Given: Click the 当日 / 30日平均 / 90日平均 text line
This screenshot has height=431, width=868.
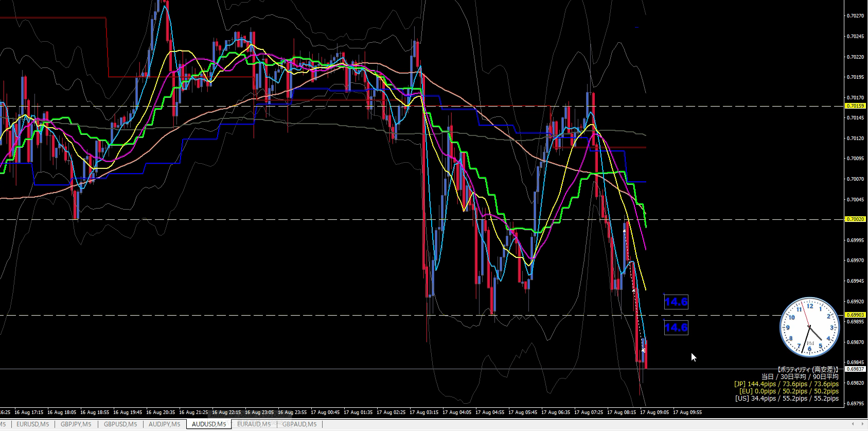Looking at the screenshot, I should pyautogui.click(x=800, y=377).
